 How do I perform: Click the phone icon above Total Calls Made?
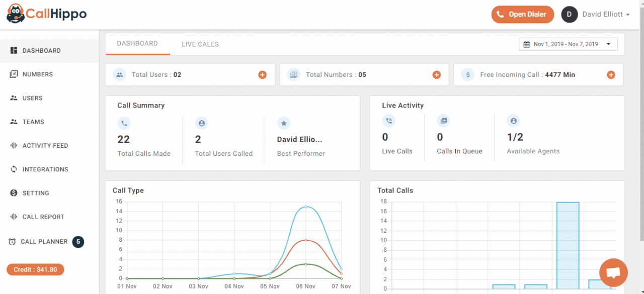click(124, 123)
